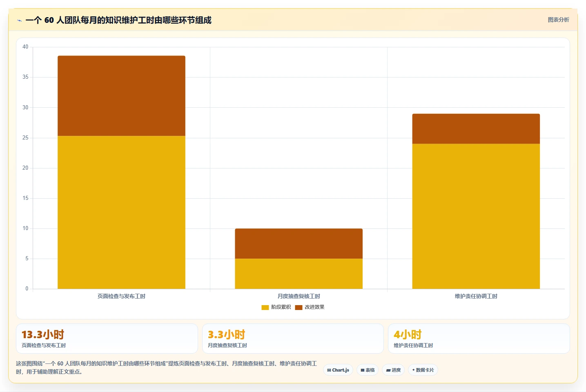
Task: Toggle the 改进效果 legend color swatch
Action: [299, 307]
